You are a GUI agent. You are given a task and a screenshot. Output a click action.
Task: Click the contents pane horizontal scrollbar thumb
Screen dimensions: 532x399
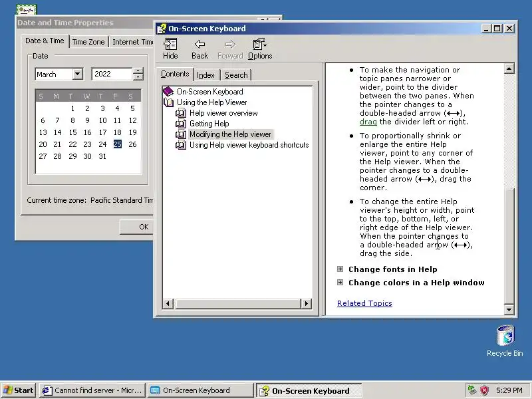(x=237, y=304)
